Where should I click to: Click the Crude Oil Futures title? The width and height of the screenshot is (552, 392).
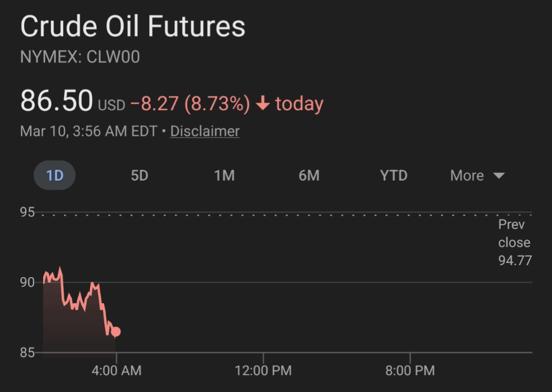[x=133, y=27]
